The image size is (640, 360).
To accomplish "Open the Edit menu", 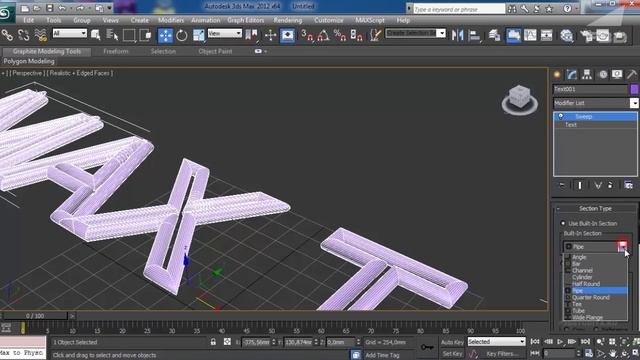I will pos(29,20).
